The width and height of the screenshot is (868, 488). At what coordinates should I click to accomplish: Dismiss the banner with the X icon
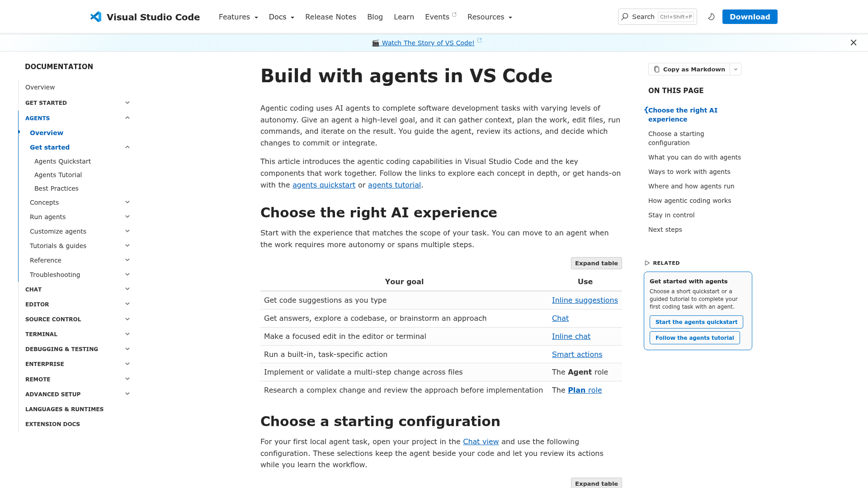854,42
